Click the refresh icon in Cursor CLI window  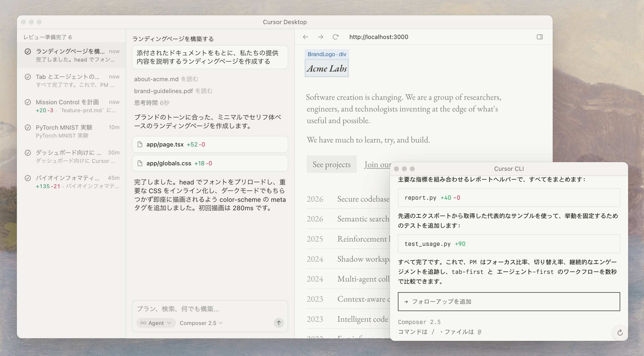[x=620, y=332]
